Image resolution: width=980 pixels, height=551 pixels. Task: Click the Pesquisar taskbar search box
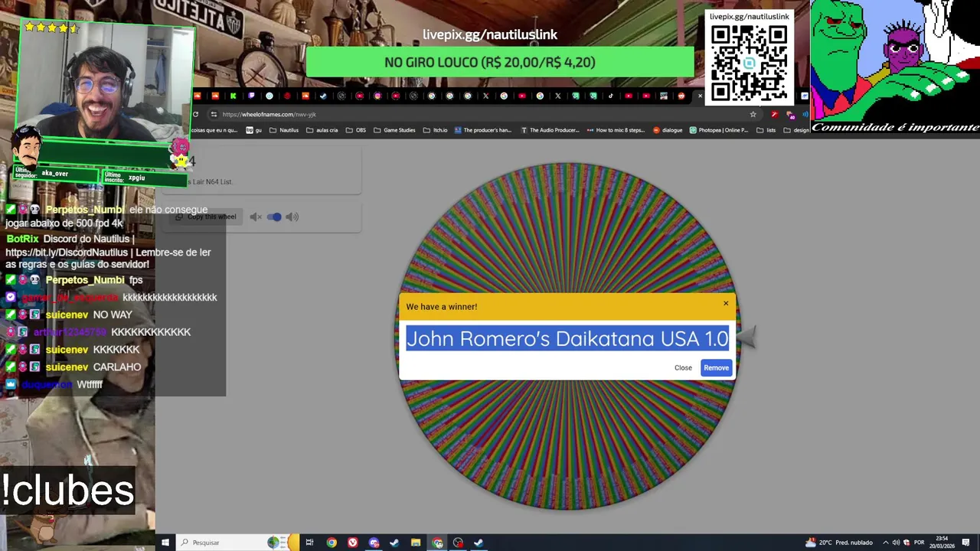click(x=237, y=543)
